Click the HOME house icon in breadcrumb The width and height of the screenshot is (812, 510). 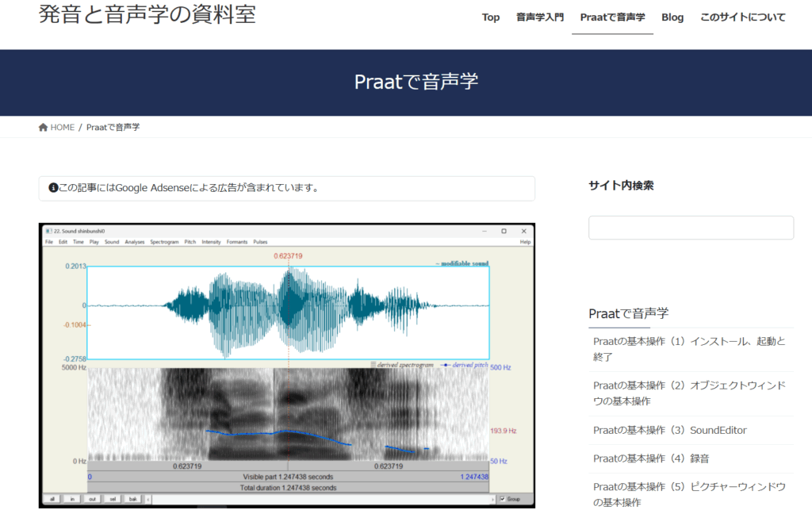[43, 128]
